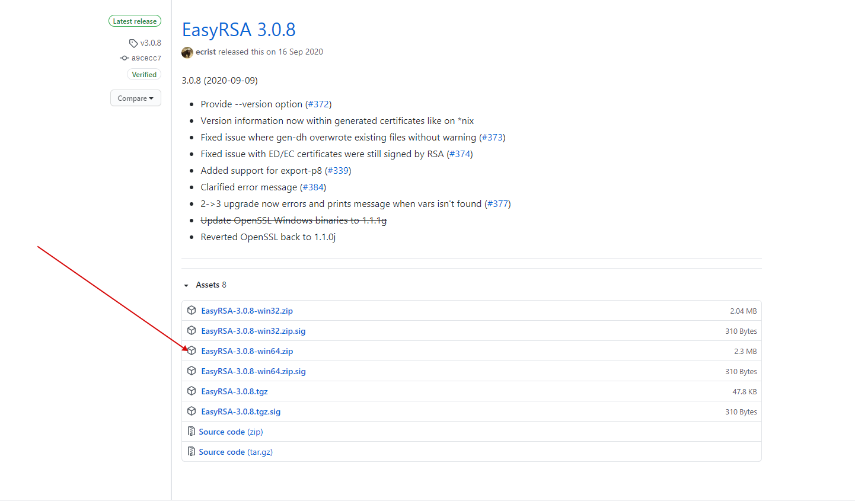The width and height of the screenshot is (855, 504).
Task: Click the tag icon next to v3.0.8
Action: pyautogui.click(x=133, y=43)
